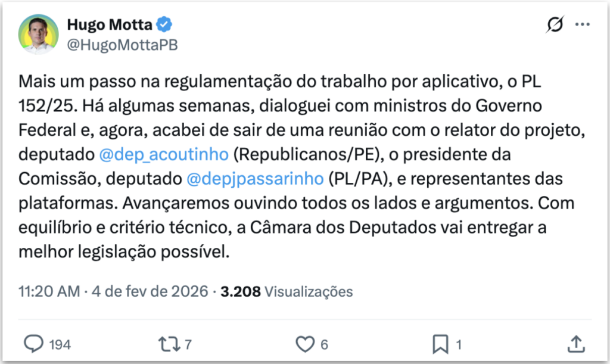This screenshot has width=610, height=364.
Task: Repost this tweet using the arrows icon
Action: [169, 343]
